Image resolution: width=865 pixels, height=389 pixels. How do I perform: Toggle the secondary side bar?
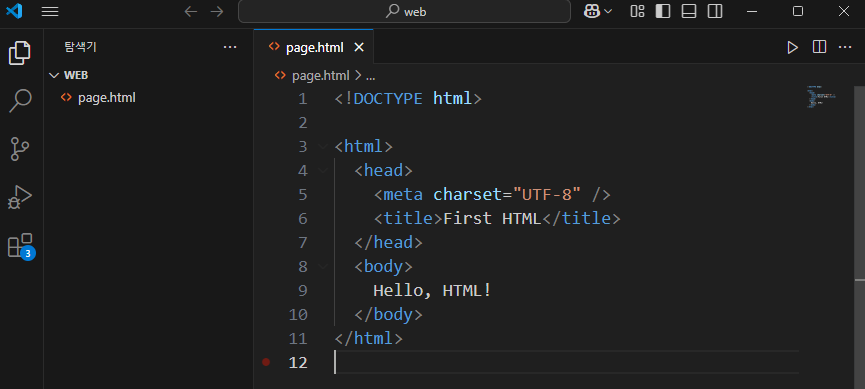point(715,11)
